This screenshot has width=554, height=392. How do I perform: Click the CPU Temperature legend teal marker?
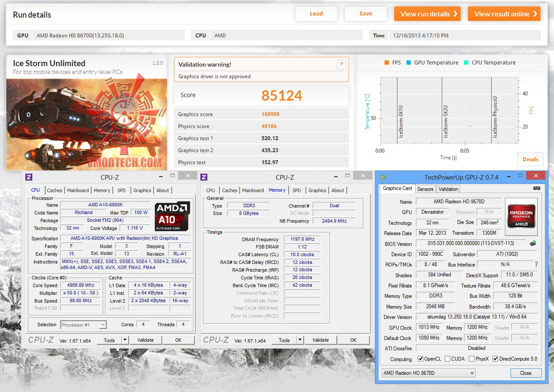[466, 63]
